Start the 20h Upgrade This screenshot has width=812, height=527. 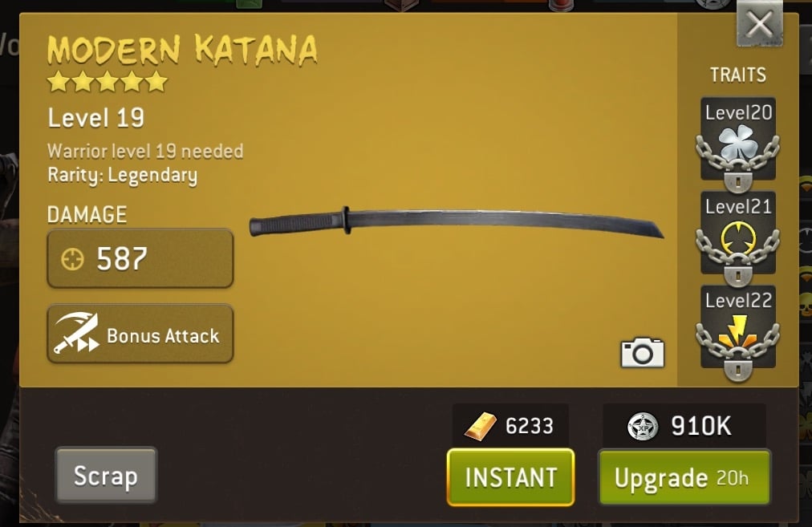pos(684,476)
